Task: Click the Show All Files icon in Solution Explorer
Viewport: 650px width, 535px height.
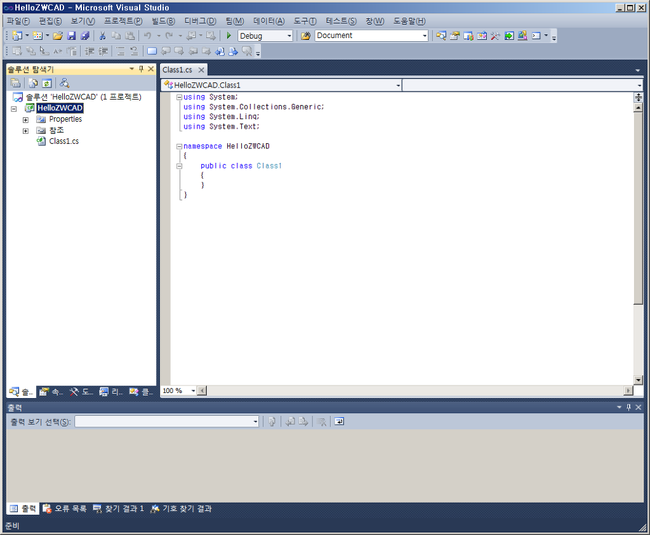Action: coord(33,83)
